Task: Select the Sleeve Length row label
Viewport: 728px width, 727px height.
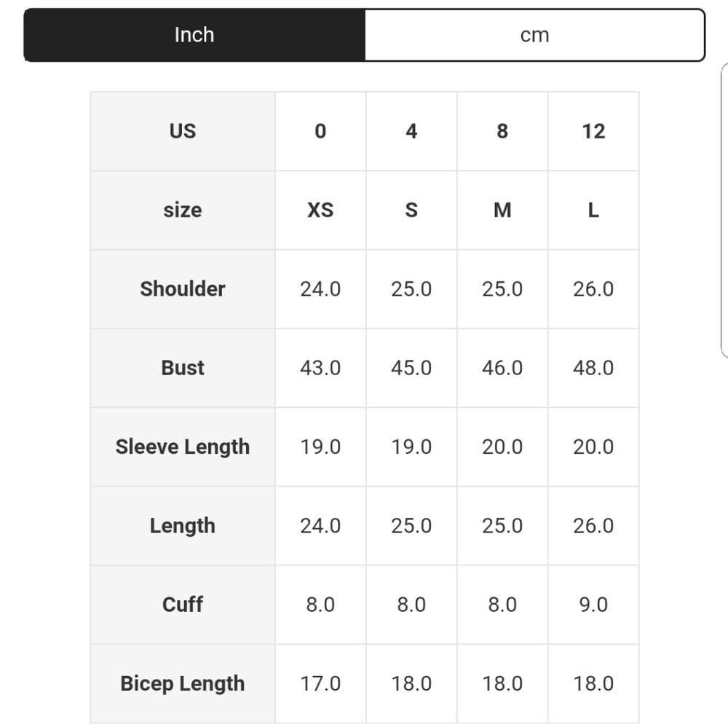Action: click(x=183, y=447)
